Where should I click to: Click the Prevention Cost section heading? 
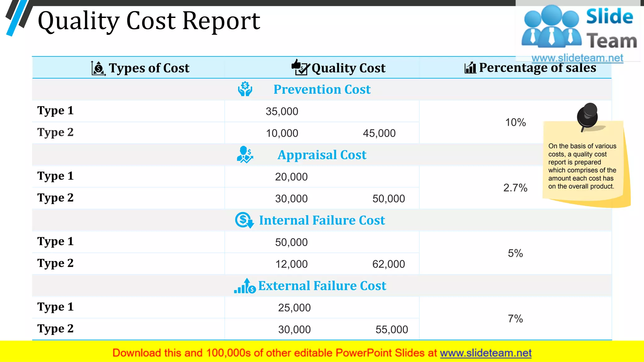322,89
